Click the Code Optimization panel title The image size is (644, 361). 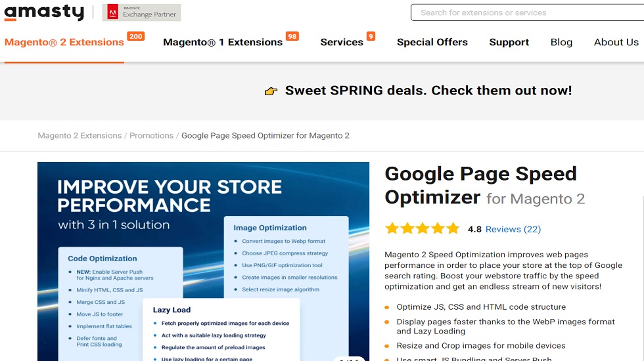coord(103,259)
